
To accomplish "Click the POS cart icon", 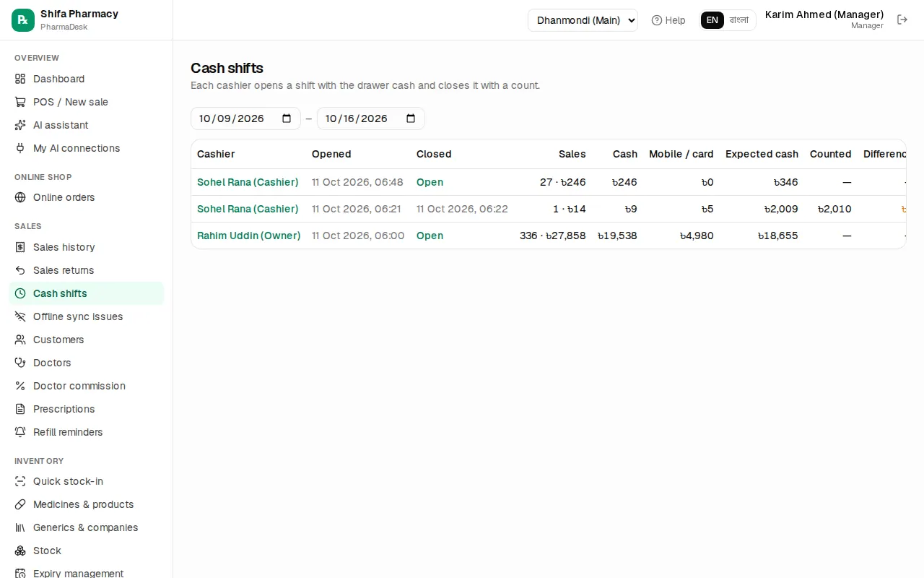I will pyautogui.click(x=20, y=102).
